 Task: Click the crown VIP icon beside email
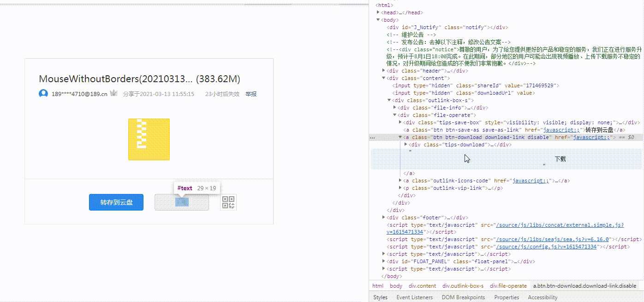[113, 94]
